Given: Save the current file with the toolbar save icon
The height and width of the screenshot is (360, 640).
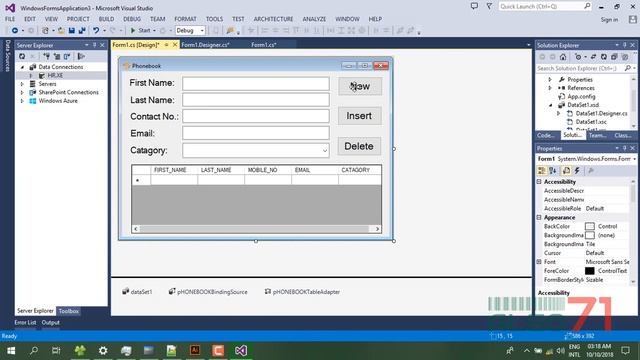Looking at the screenshot, I should (72, 31).
